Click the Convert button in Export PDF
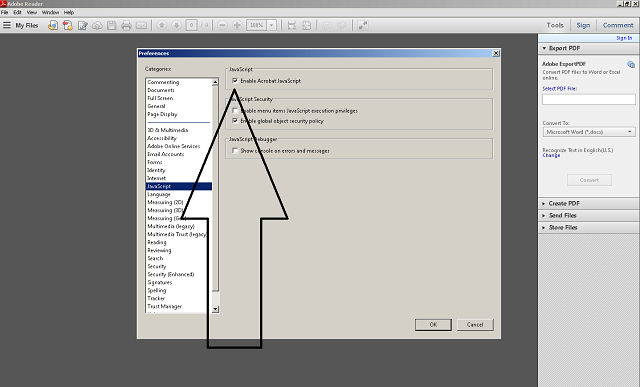The height and width of the screenshot is (387, 640). click(x=589, y=180)
